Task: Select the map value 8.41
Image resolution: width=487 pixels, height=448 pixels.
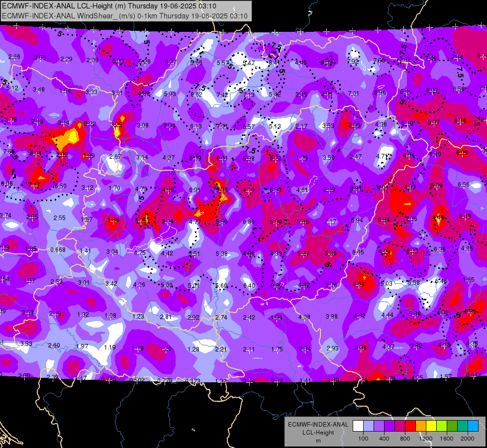Action: point(274,63)
